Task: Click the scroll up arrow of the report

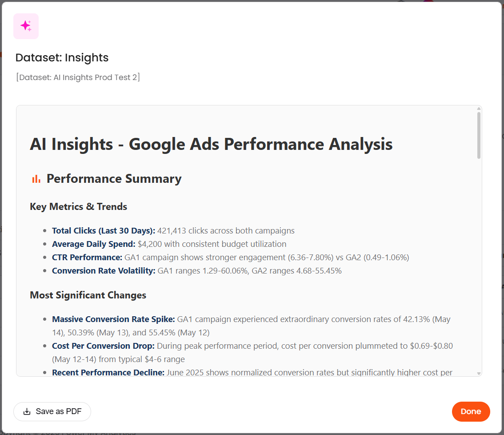Action: pyautogui.click(x=479, y=109)
